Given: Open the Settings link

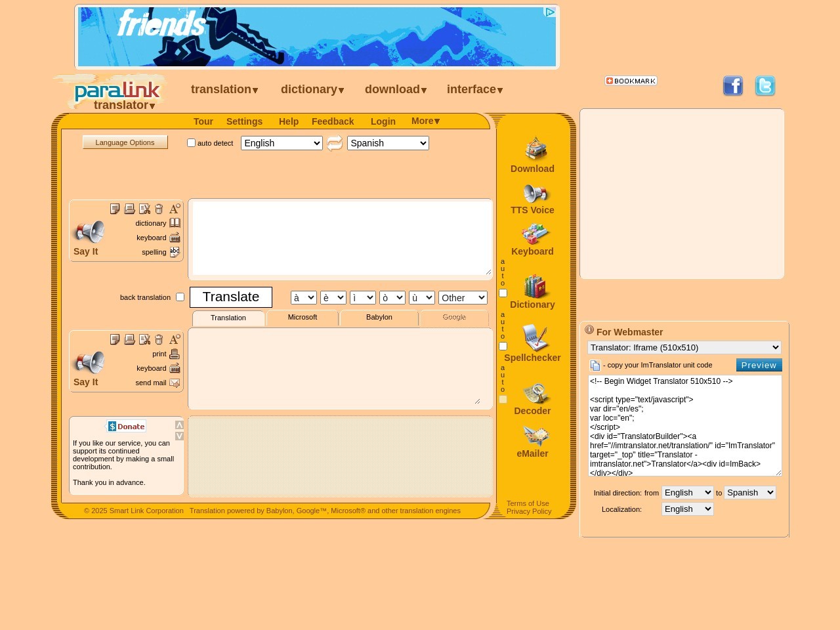Looking at the screenshot, I should (244, 121).
